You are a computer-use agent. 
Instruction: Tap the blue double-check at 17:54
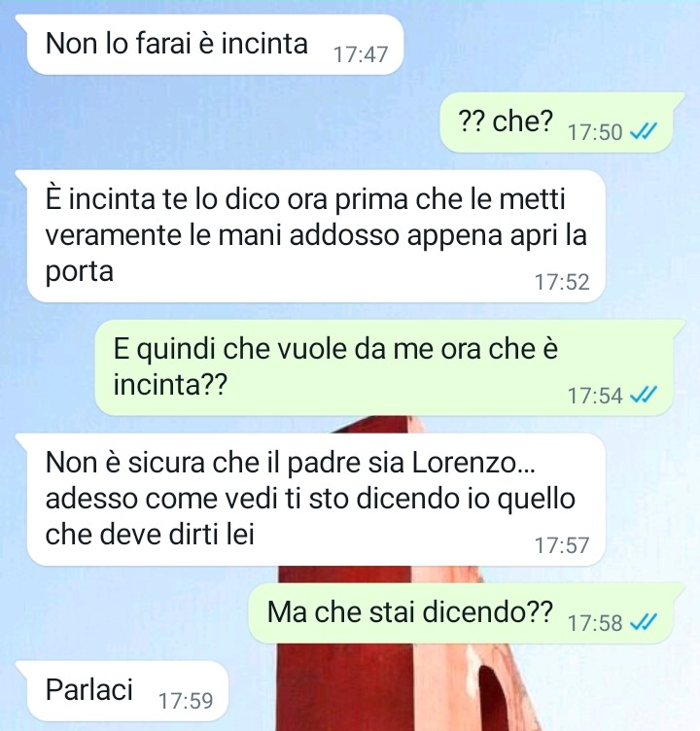pyautogui.click(x=643, y=395)
